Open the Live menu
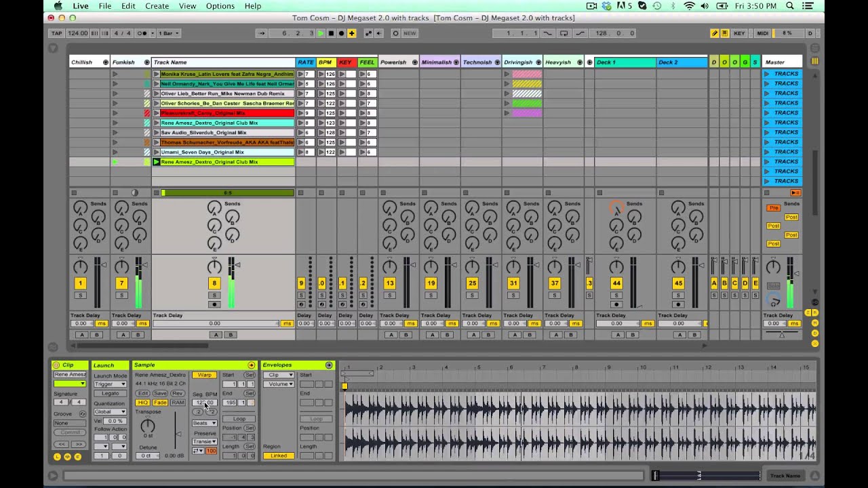The height and width of the screenshot is (488, 868). point(81,6)
